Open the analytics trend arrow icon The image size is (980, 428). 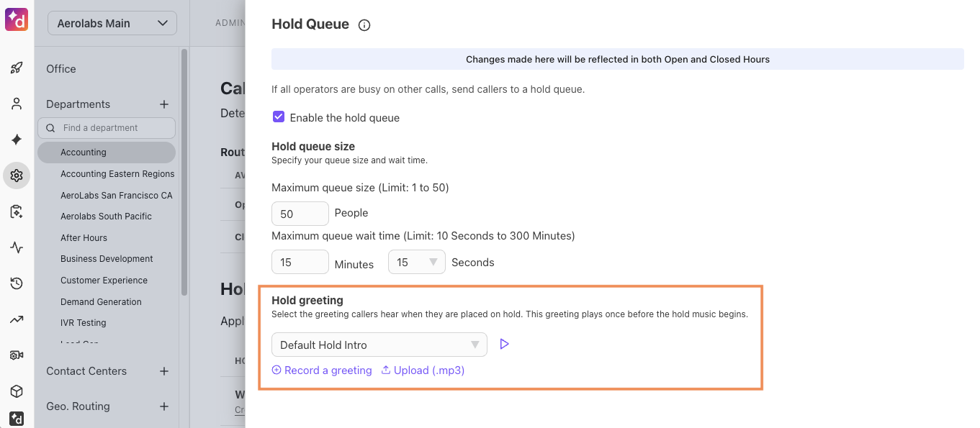pyautogui.click(x=17, y=319)
